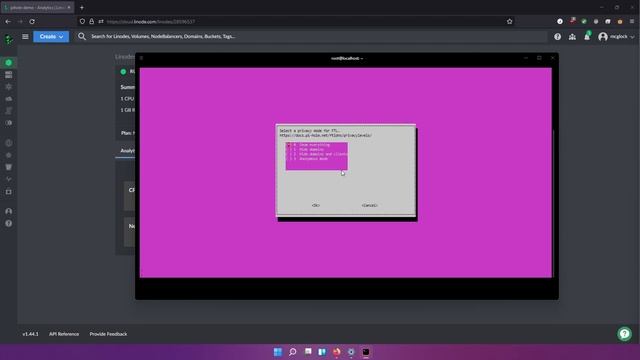Open Help & Support icon in sidebar
The image size is (640, 360).
(9, 223)
